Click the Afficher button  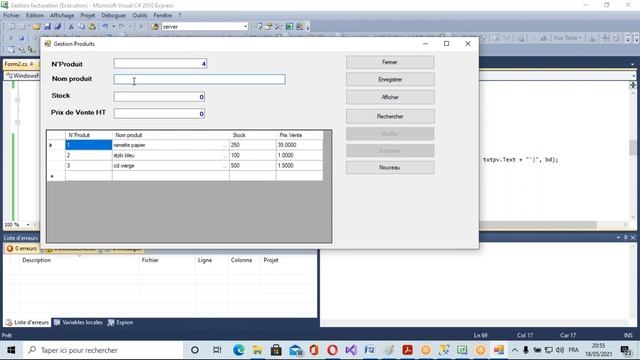coord(390,97)
